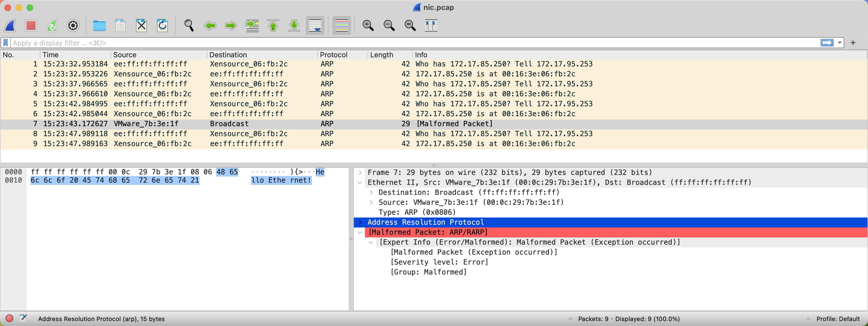Collapse the Ethernet II tree section
Screen dimensions: 868x326
tap(360, 183)
